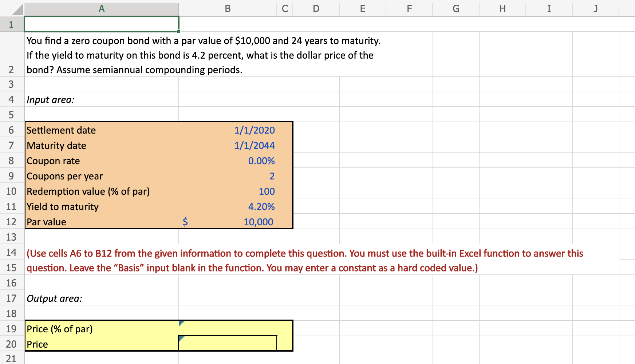Click the comment indicator triangle in cell B19
This screenshot has width=635, height=364.
point(181,323)
